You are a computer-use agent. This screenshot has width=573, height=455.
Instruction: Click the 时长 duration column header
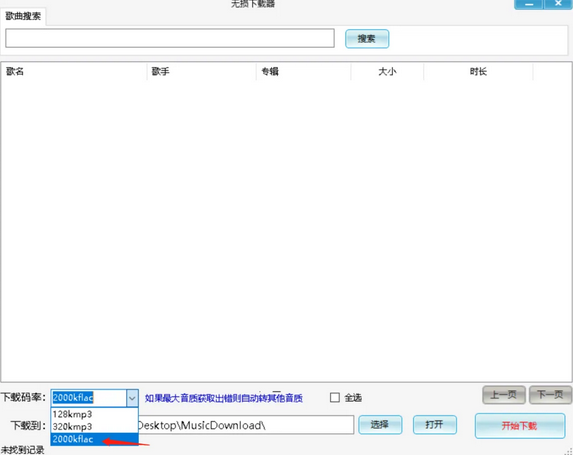(478, 71)
